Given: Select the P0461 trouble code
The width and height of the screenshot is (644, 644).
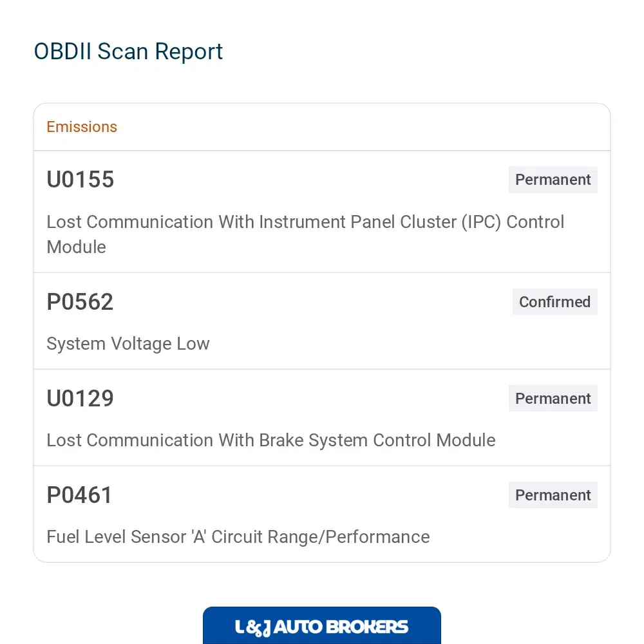Looking at the screenshot, I should pyautogui.click(x=79, y=495).
